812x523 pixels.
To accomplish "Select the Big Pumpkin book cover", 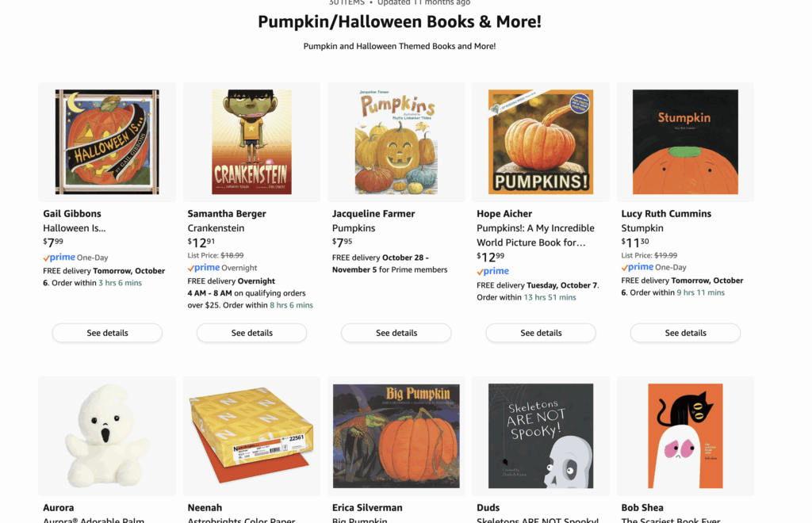I will pyautogui.click(x=396, y=436).
